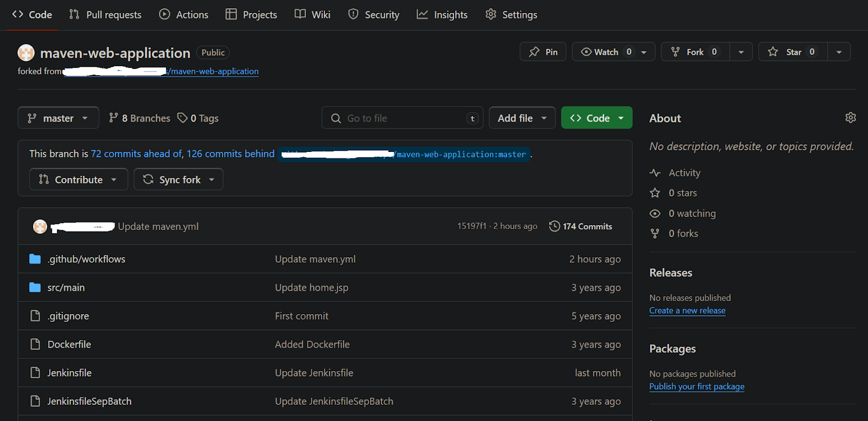This screenshot has width=868, height=421.
Task: Click the repository owner avatar
Action: [x=26, y=53]
